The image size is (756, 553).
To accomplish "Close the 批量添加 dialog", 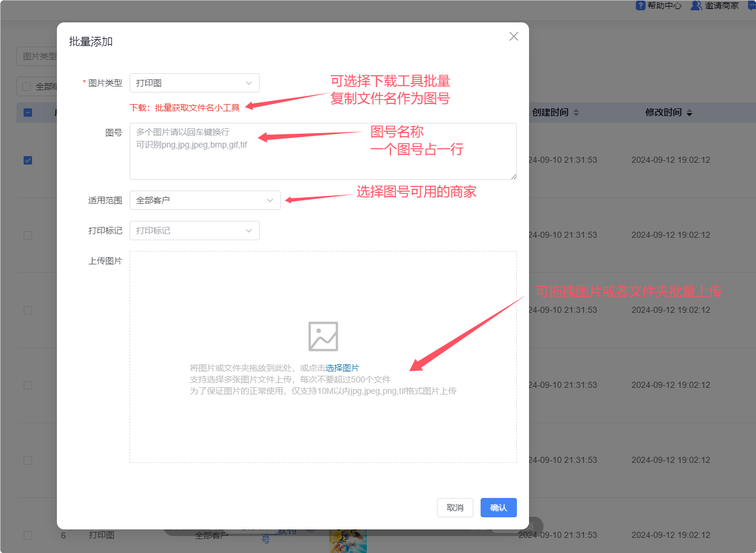I will click(x=514, y=36).
